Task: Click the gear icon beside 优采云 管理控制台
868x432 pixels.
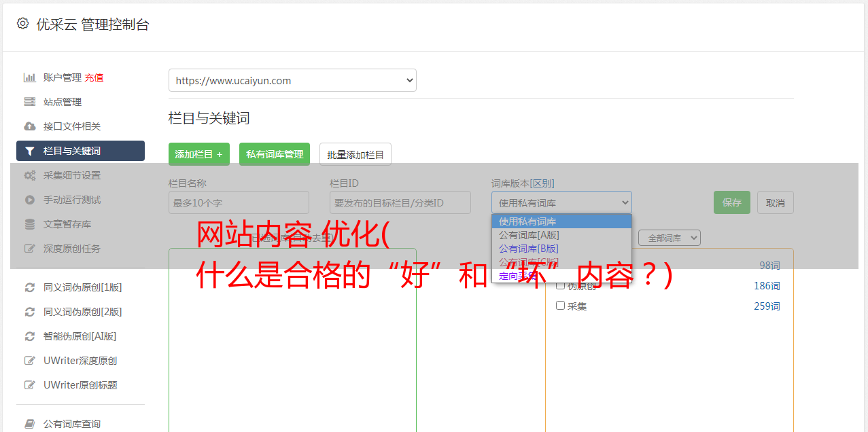Action: point(22,24)
